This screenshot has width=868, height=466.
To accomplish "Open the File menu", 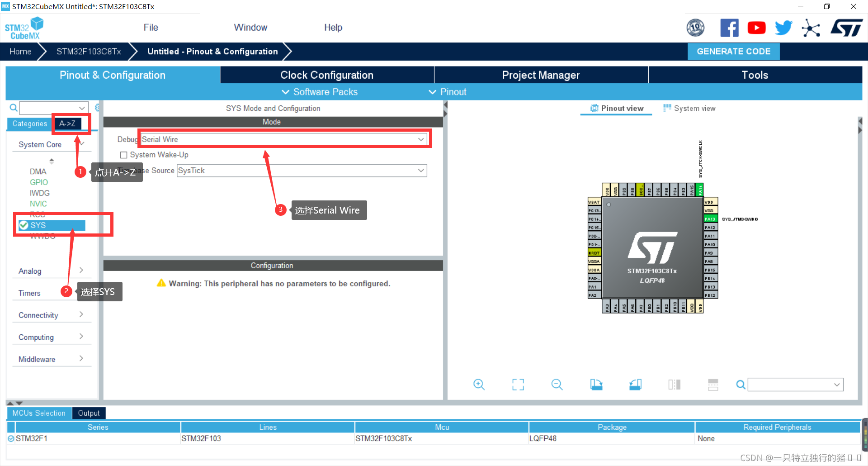I will point(151,28).
